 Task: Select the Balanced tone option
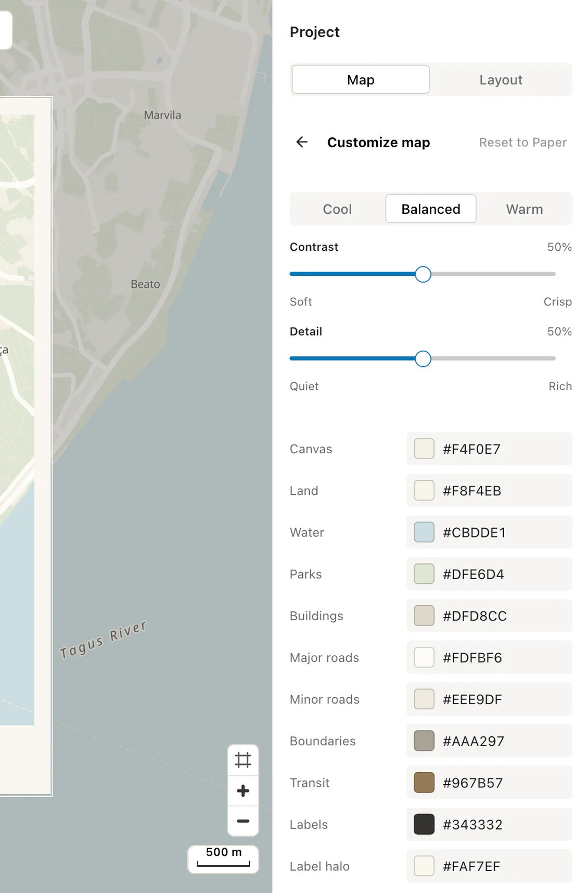pos(431,209)
